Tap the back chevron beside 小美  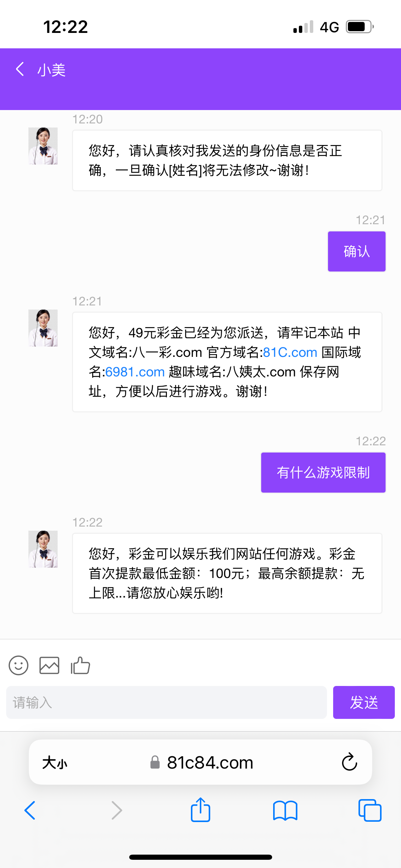point(20,69)
